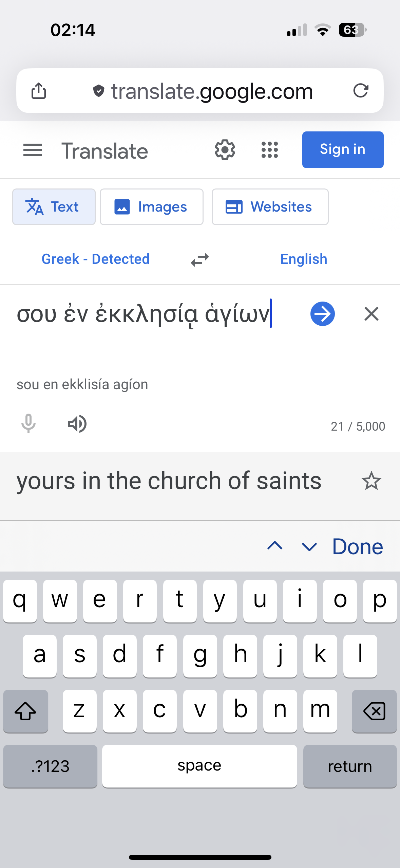Open the English target language selector
The width and height of the screenshot is (400, 868).
pyautogui.click(x=304, y=259)
